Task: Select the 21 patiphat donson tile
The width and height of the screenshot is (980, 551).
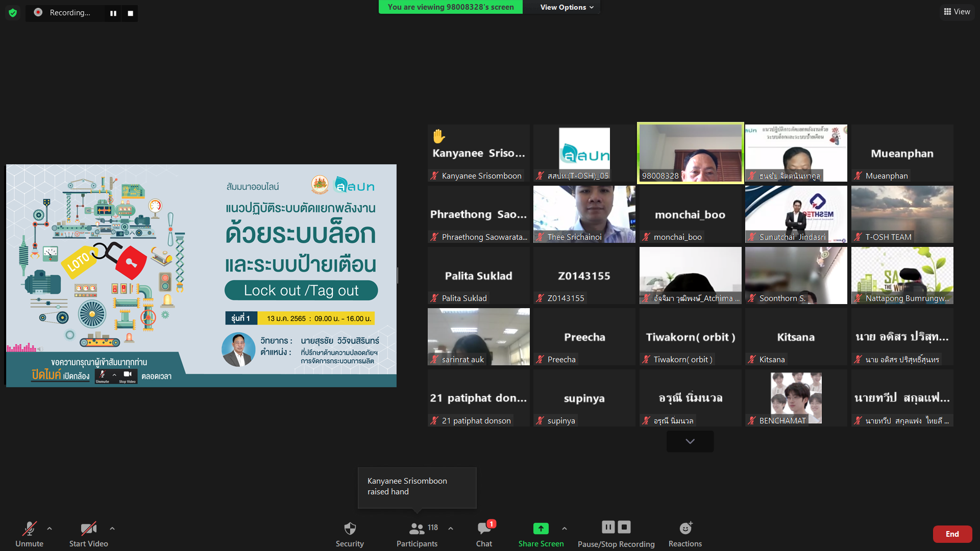Action: coord(479,398)
